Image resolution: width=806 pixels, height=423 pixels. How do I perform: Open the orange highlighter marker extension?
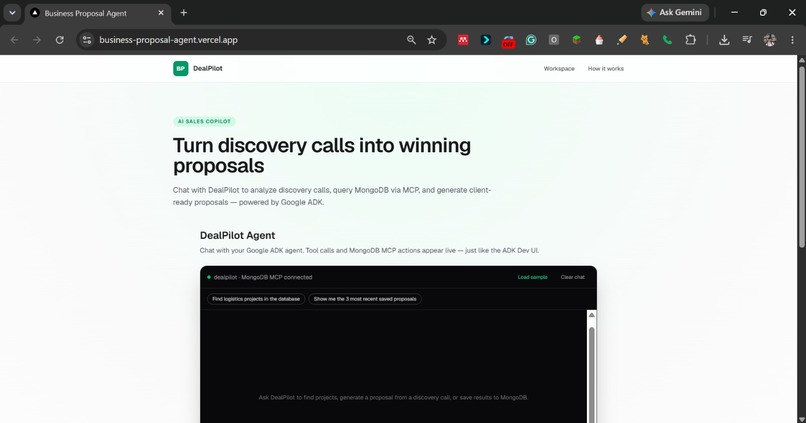point(622,40)
